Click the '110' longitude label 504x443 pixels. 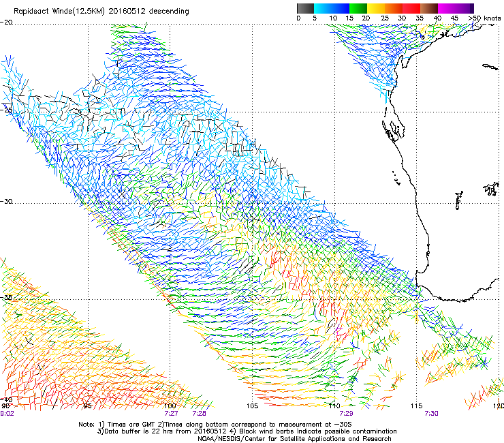pyautogui.click(x=334, y=406)
